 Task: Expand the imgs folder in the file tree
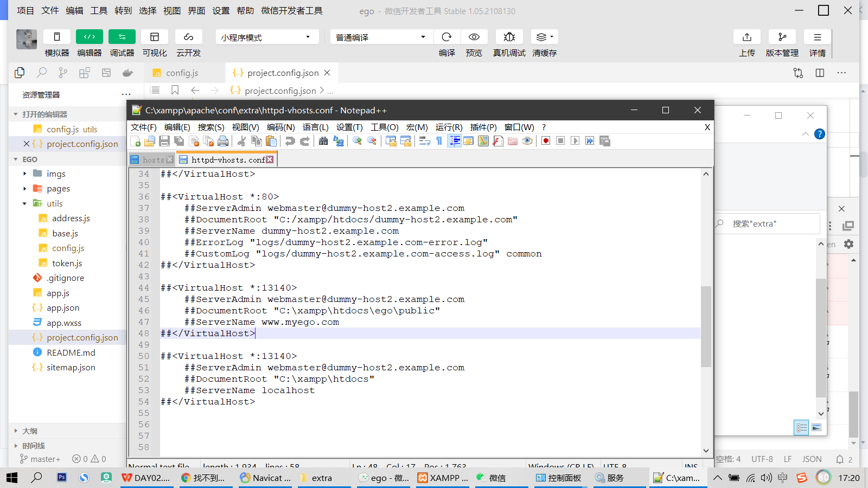tap(25, 174)
